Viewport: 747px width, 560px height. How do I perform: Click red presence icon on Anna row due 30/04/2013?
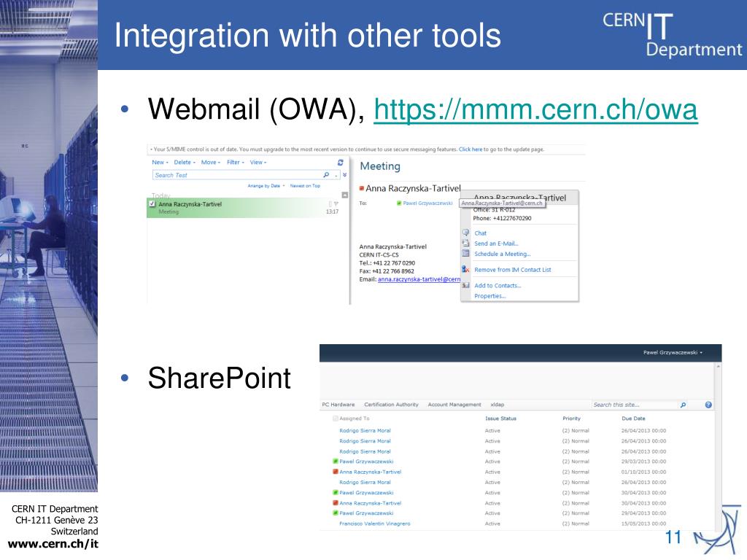point(336,503)
